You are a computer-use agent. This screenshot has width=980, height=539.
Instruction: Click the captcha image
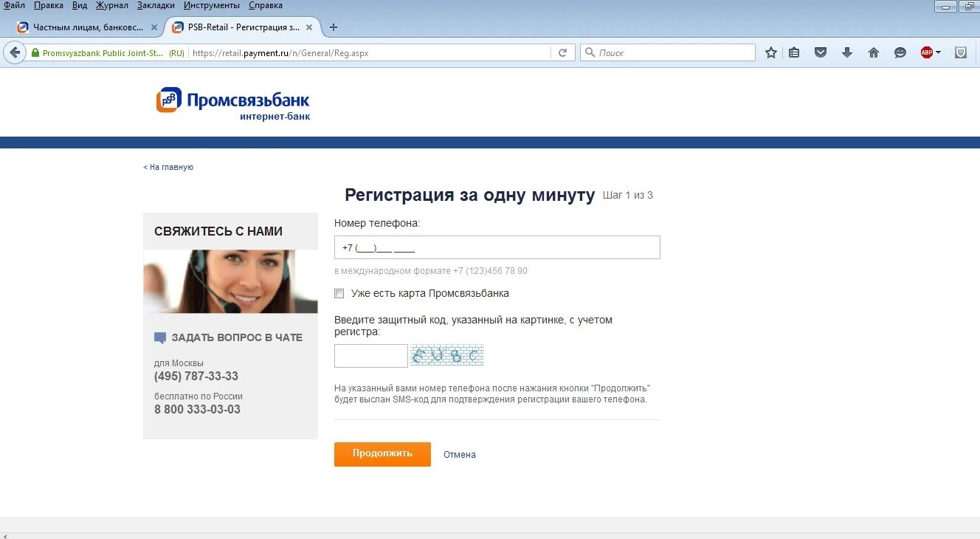coord(447,355)
